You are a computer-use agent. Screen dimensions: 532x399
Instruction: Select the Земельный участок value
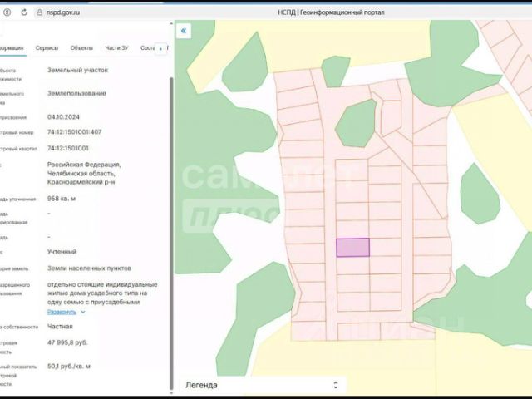(x=77, y=70)
